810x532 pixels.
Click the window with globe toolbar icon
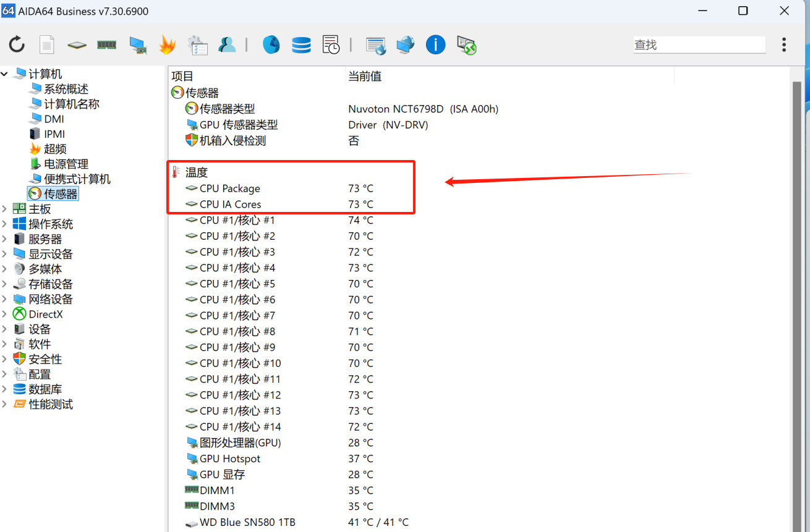click(375, 45)
